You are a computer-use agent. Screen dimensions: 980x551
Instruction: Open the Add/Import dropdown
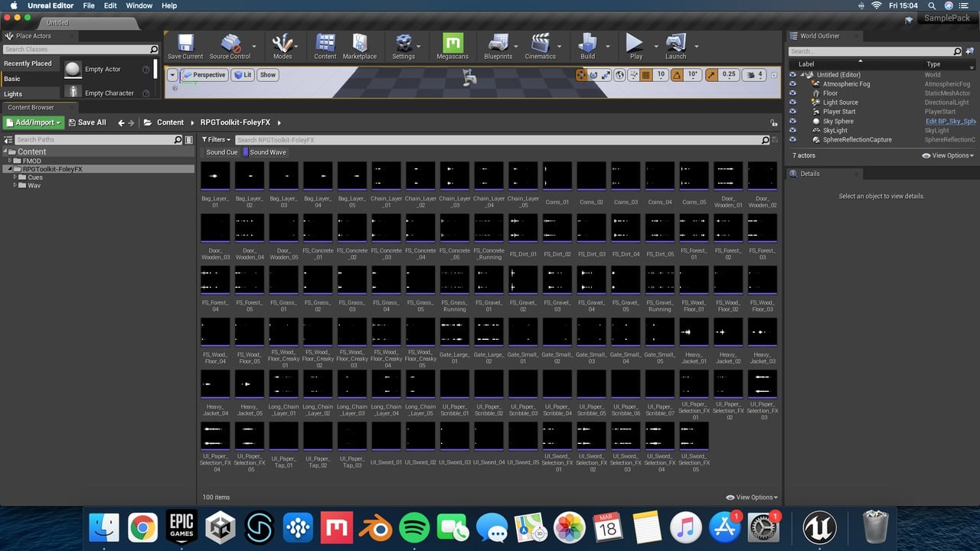tap(34, 122)
